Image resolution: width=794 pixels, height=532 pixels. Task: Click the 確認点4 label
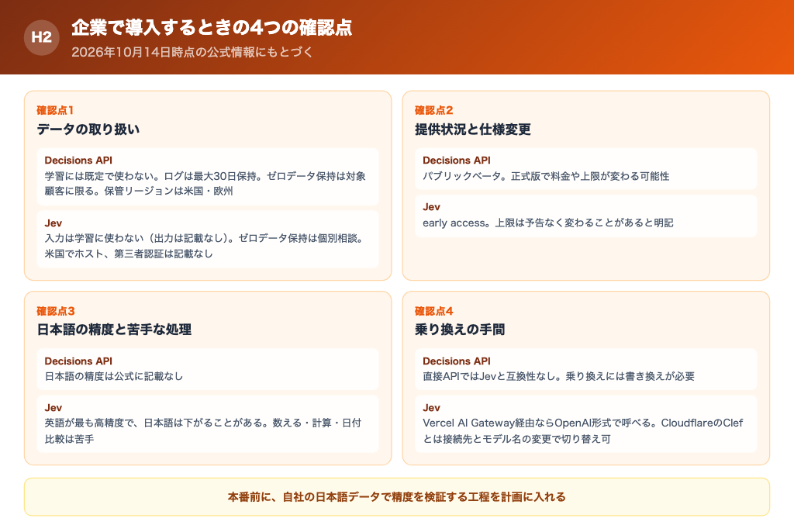tap(434, 310)
